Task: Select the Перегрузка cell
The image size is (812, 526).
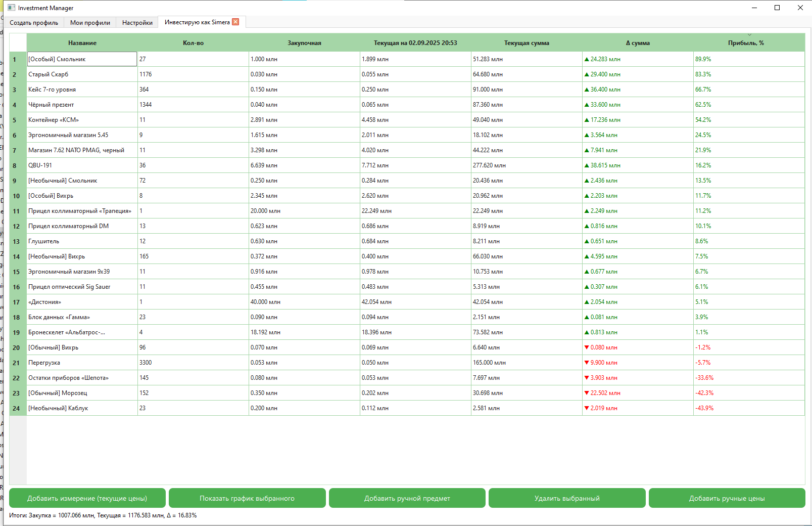Action: (82, 363)
